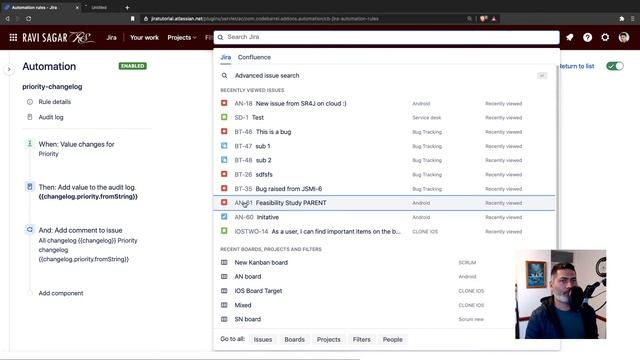Select the trigger icon for Value changes
Screen dimensions: 640x360
tap(29, 144)
